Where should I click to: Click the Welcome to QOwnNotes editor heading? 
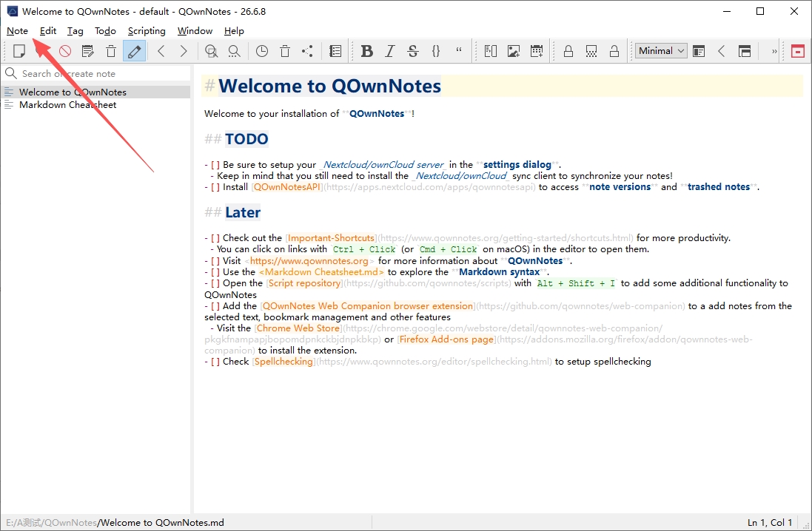click(x=330, y=86)
